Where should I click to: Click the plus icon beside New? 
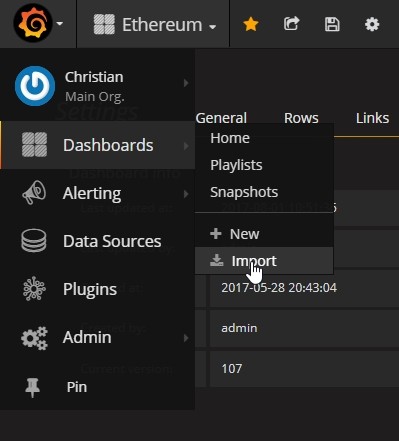pos(216,234)
